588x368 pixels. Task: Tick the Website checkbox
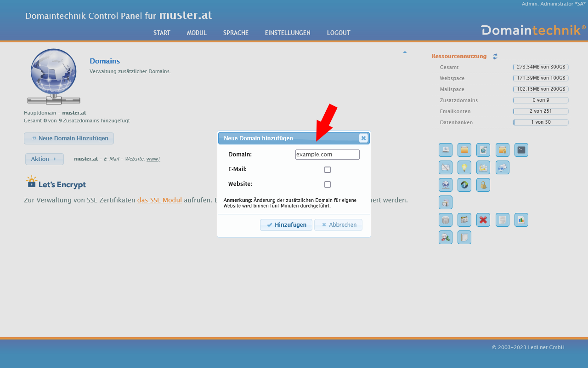pyautogui.click(x=328, y=184)
